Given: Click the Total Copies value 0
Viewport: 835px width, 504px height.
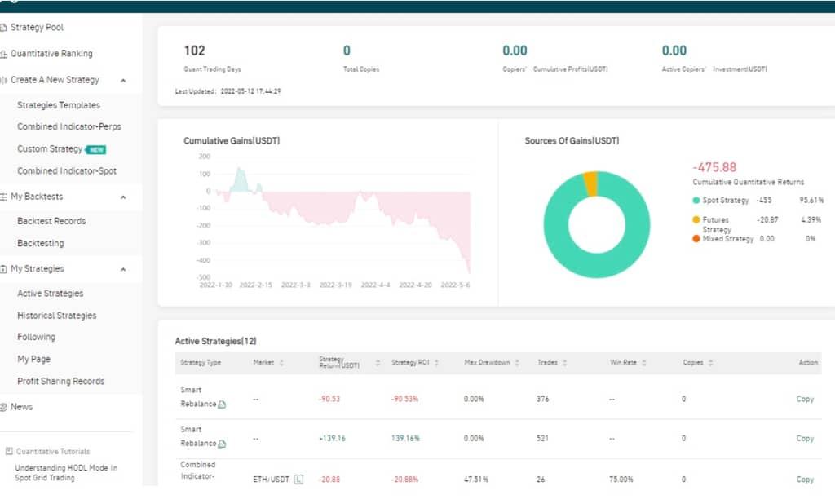Looking at the screenshot, I should point(347,51).
